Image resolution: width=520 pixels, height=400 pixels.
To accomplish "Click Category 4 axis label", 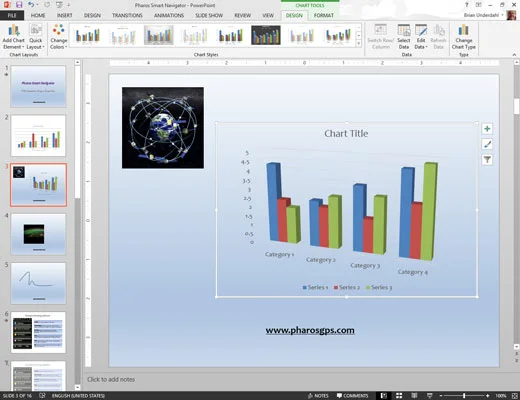I will [413, 272].
